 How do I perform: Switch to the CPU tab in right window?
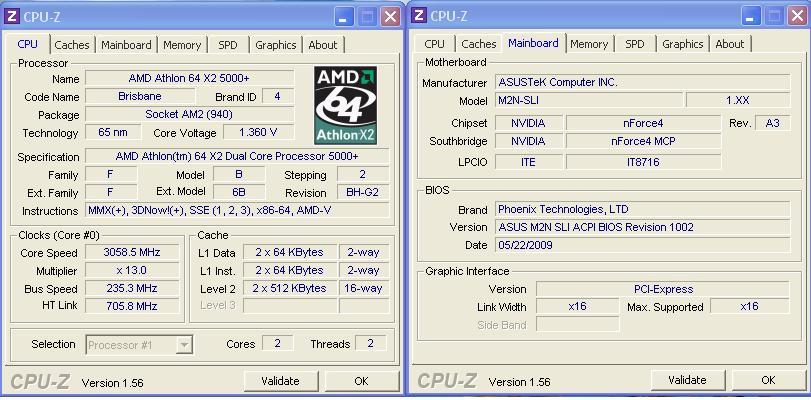tap(434, 44)
